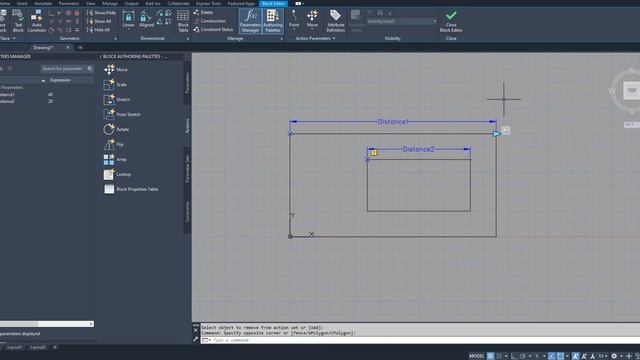The image size is (640, 360).
Task: Add a Point parameter from the ribbon
Action: point(294,19)
